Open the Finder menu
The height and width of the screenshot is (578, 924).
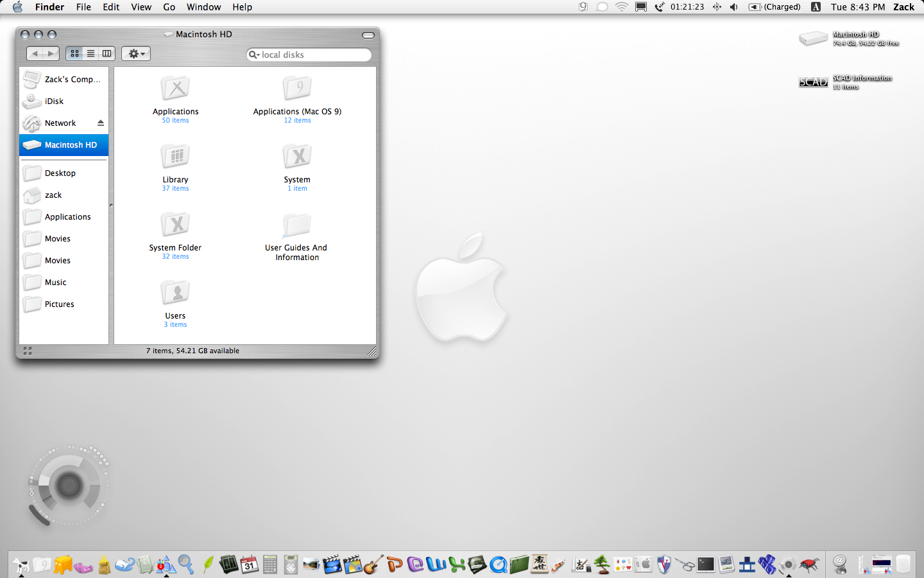tap(49, 7)
